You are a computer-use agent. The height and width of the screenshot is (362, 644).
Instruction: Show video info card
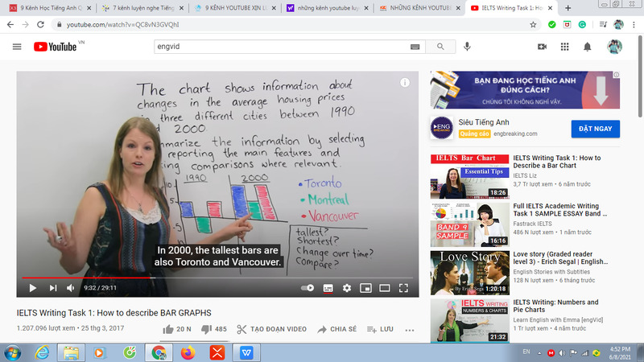tap(405, 83)
